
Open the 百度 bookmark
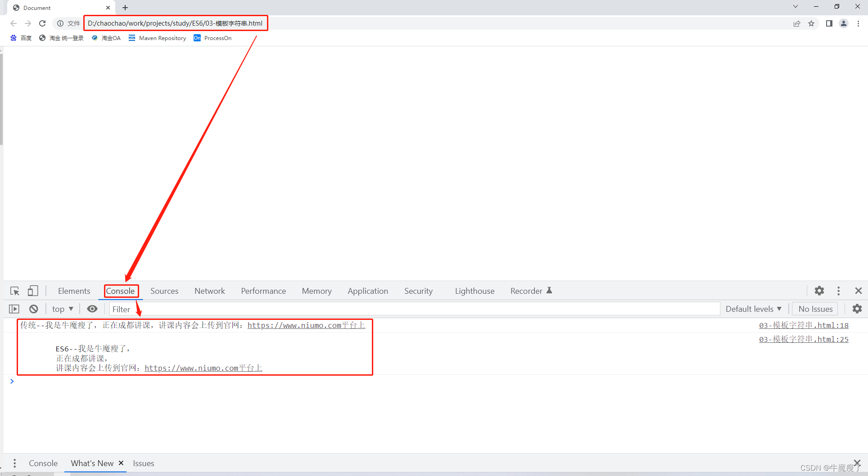(21, 38)
